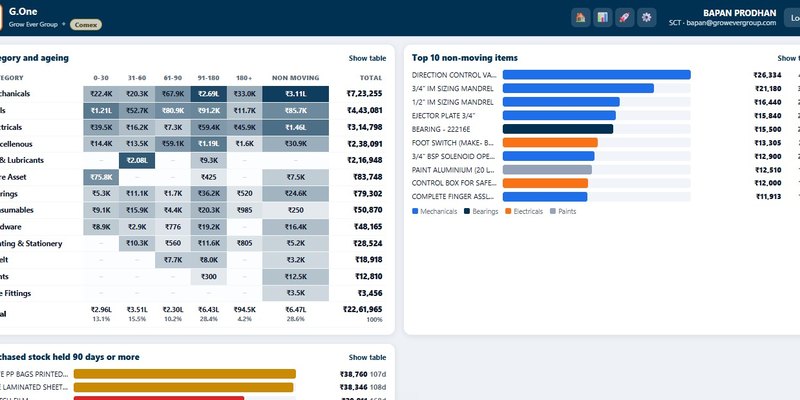Click the 91-180 ageing column header
800x400 pixels.
[x=208, y=78]
